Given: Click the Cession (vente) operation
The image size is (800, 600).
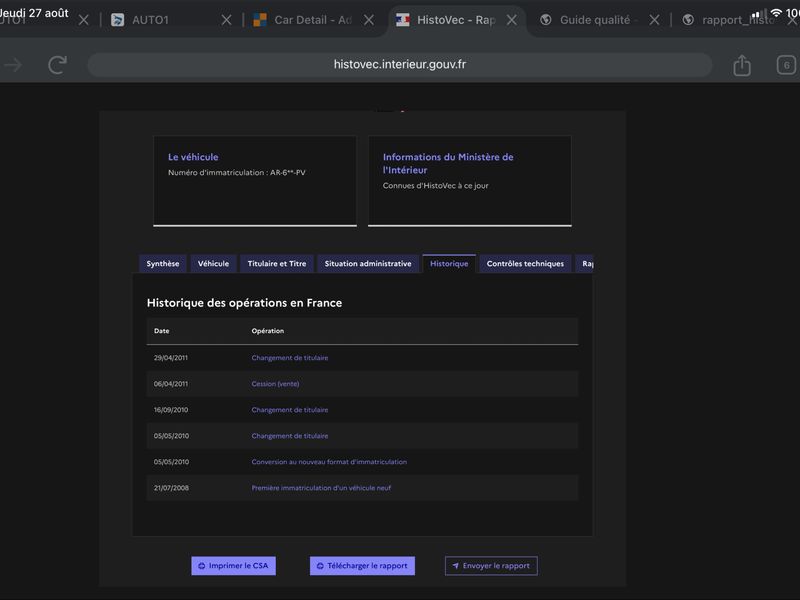Looking at the screenshot, I should pyautogui.click(x=275, y=384).
